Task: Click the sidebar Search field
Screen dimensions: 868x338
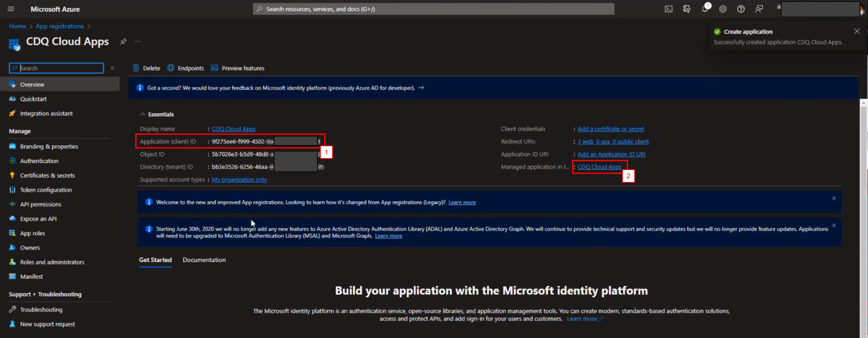Action: (x=56, y=68)
